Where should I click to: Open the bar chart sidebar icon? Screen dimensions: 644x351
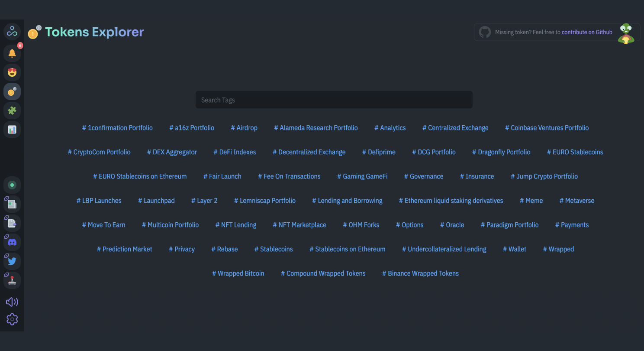click(x=12, y=130)
